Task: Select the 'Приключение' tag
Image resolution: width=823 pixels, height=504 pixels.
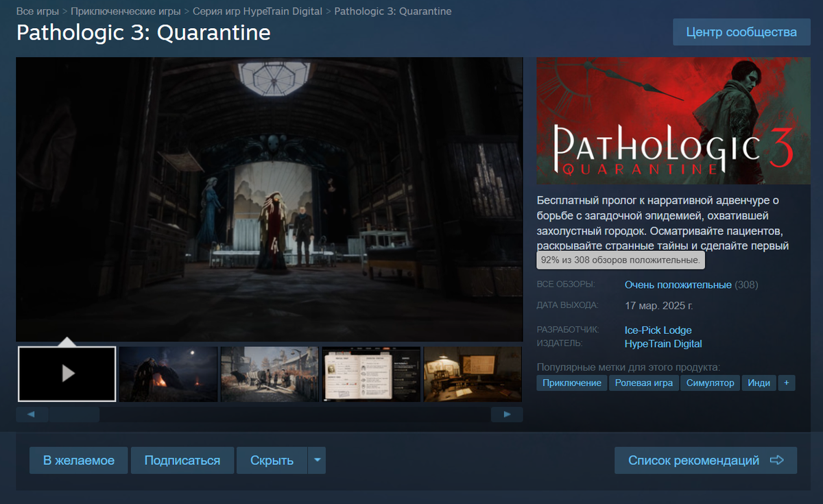Action: coord(572,383)
